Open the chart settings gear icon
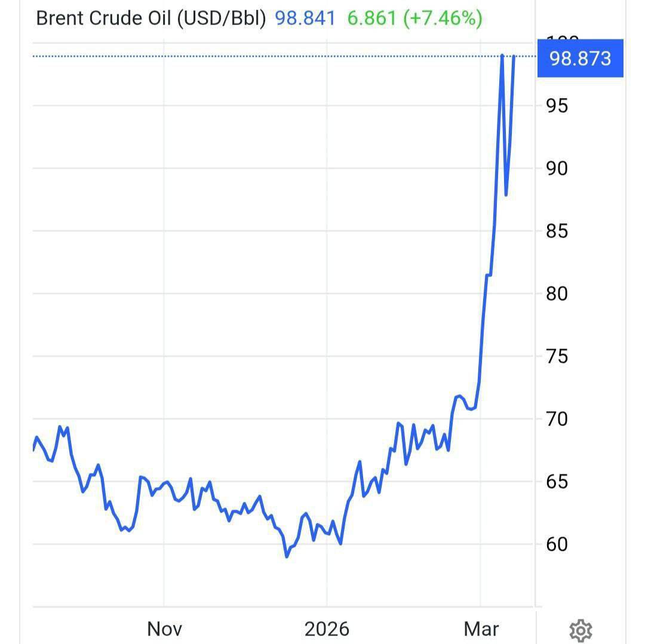 [580, 630]
